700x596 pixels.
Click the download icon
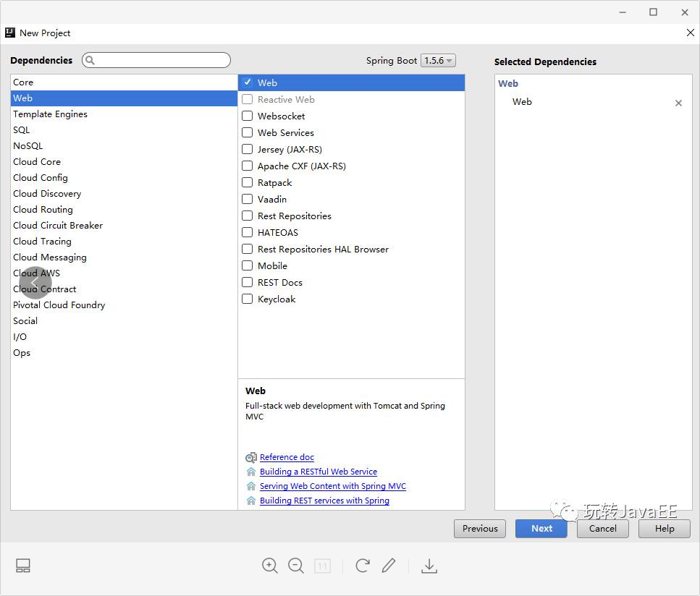click(429, 566)
